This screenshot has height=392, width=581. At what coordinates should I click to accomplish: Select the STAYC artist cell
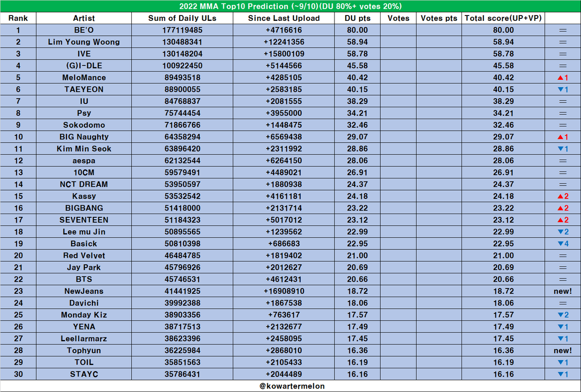click(x=84, y=374)
